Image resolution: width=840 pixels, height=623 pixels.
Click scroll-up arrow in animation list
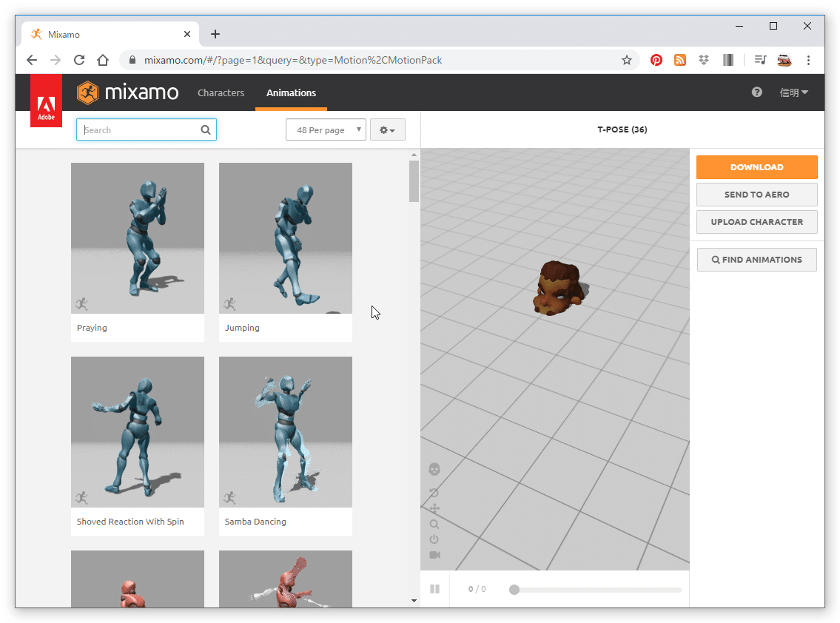(x=414, y=155)
